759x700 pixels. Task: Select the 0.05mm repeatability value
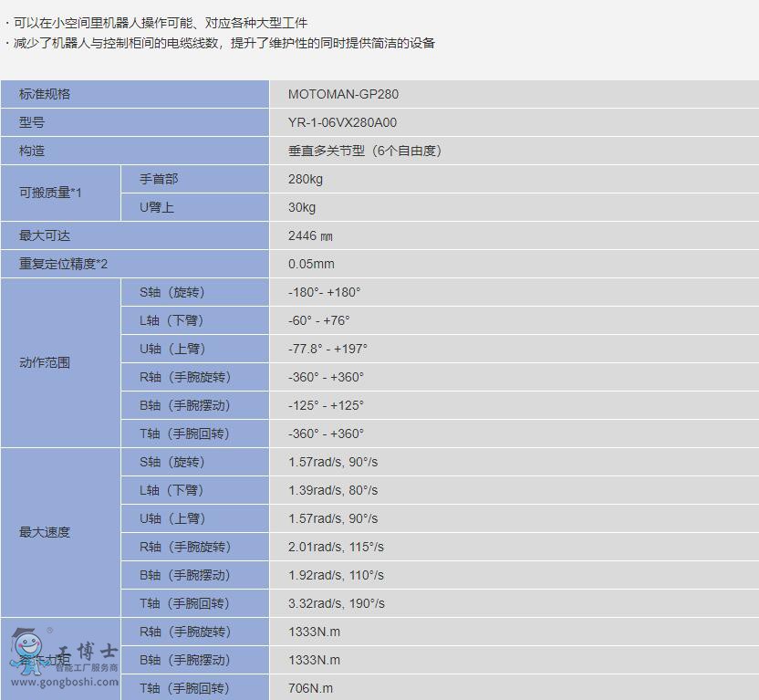point(311,264)
